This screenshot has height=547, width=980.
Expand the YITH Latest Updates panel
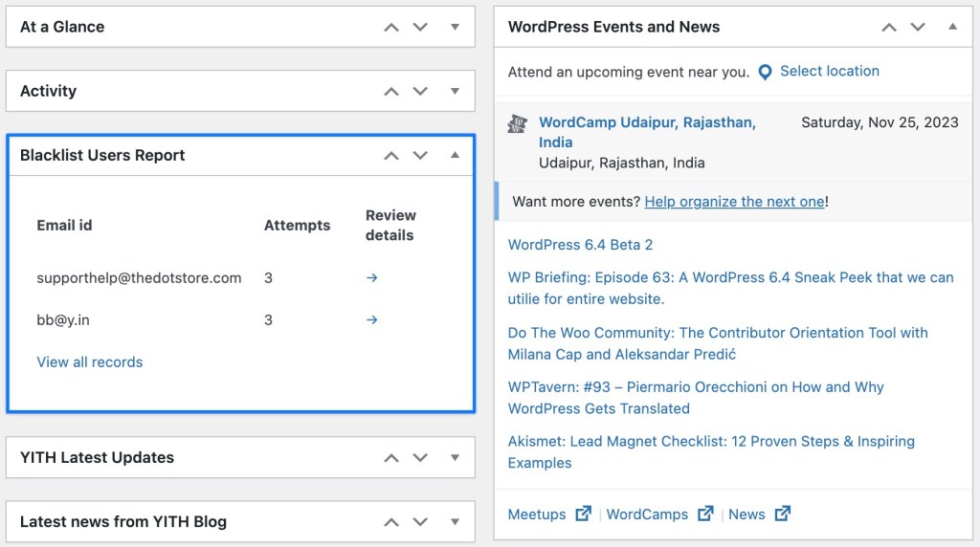455,457
